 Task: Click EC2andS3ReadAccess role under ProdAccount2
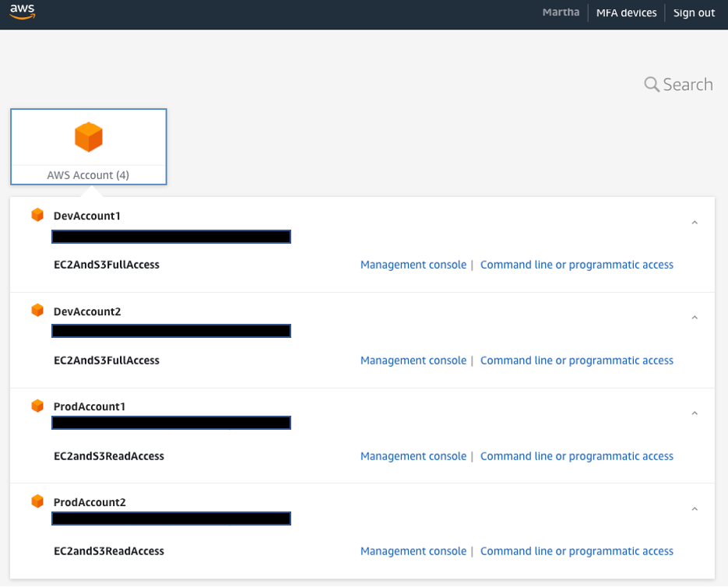click(x=109, y=551)
